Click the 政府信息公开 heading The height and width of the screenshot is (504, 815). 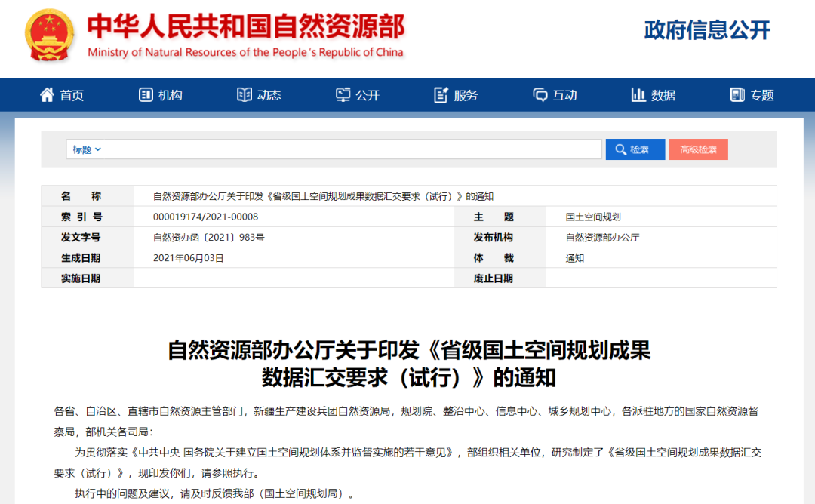pos(707,30)
